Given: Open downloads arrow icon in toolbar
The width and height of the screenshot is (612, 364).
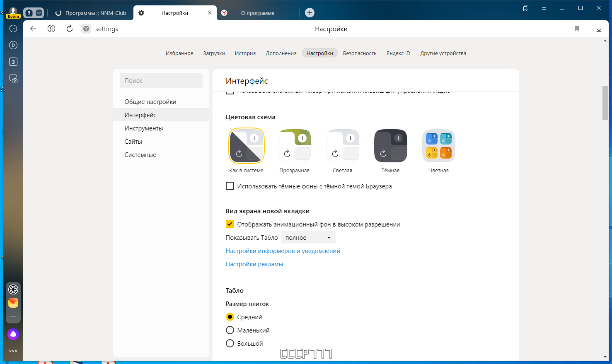Looking at the screenshot, I should coord(599,29).
